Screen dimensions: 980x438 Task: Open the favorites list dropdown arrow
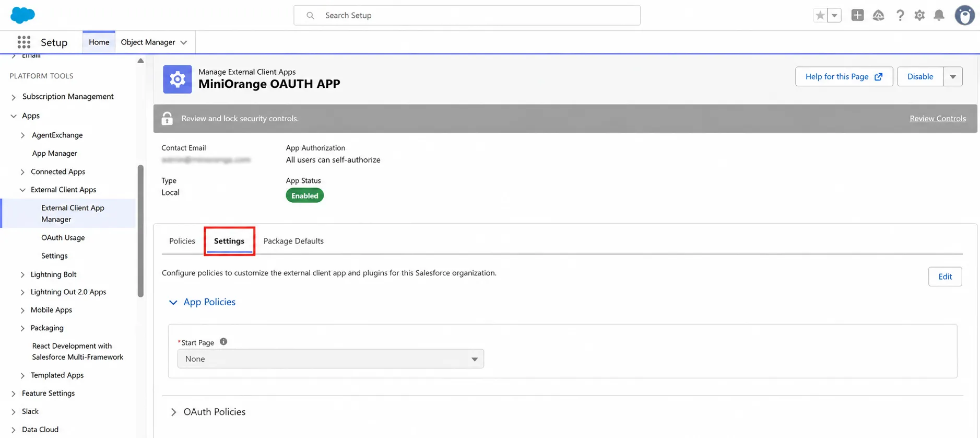pyautogui.click(x=834, y=15)
